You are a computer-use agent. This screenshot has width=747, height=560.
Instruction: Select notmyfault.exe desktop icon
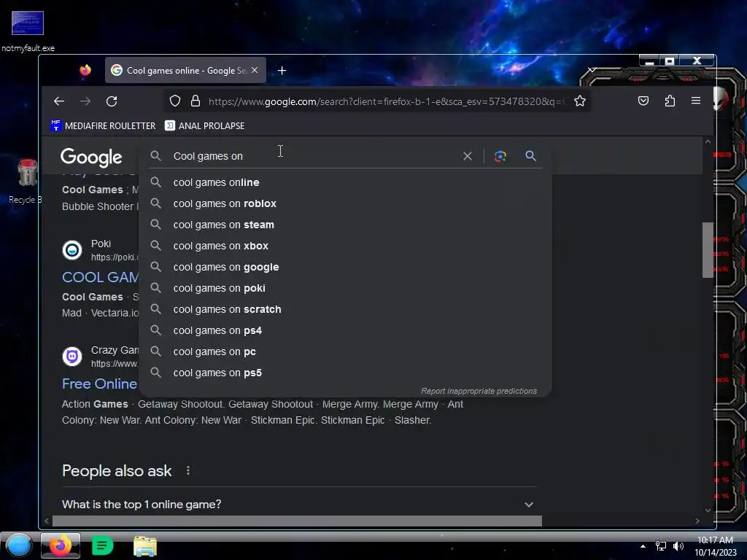28,32
